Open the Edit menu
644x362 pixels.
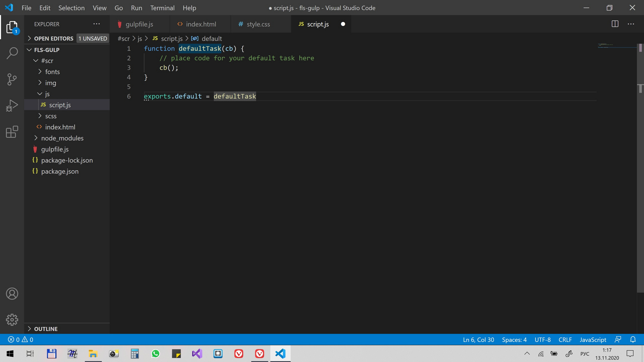45,8
